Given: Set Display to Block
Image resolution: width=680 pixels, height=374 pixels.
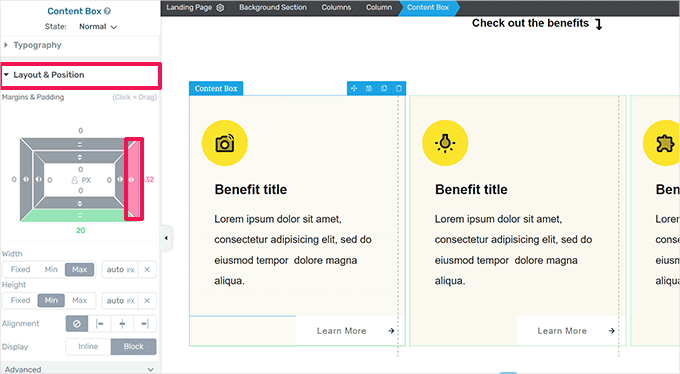Looking at the screenshot, I should click(x=134, y=347).
